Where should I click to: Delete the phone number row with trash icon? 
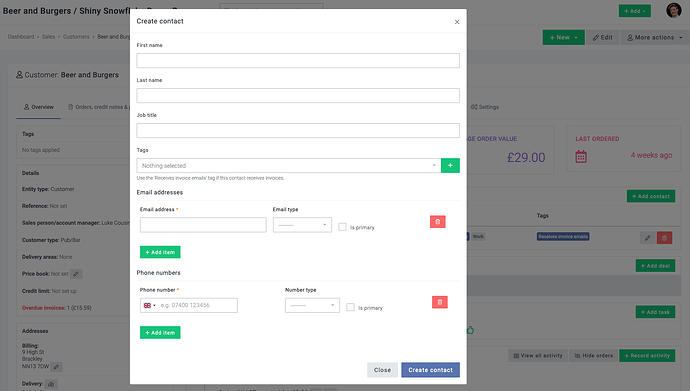point(440,302)
